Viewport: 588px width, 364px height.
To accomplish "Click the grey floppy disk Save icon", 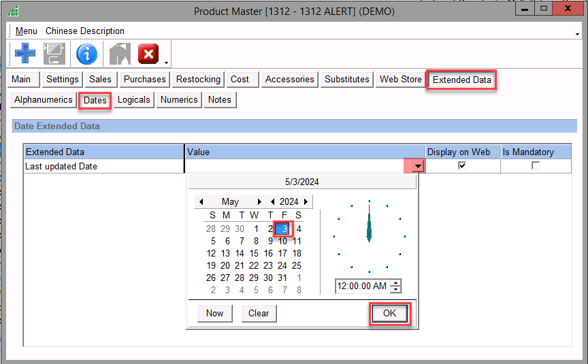I will 54,53.
